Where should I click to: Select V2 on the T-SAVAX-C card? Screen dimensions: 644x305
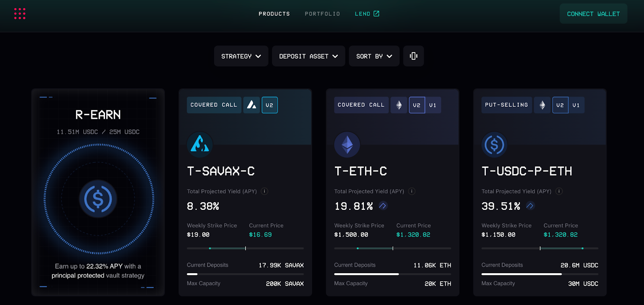tap(269, 105)
